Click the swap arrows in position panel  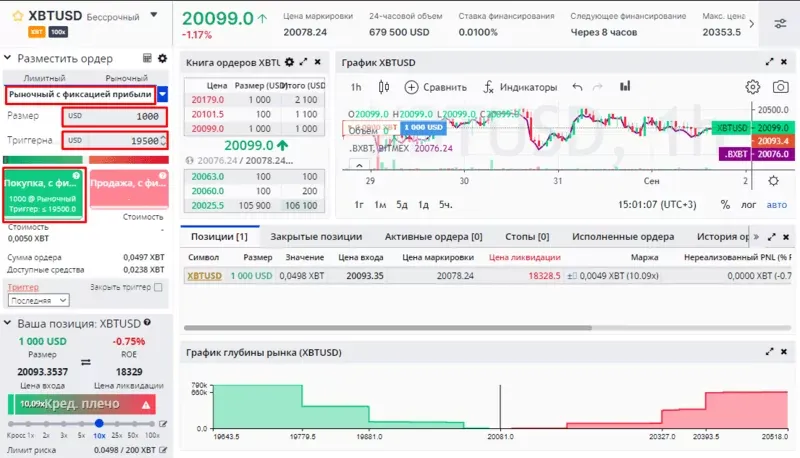[x=86, y=362]
